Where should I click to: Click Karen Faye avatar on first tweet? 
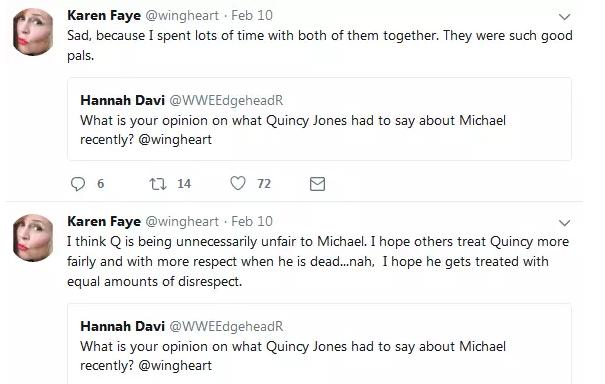click(33, 32)
